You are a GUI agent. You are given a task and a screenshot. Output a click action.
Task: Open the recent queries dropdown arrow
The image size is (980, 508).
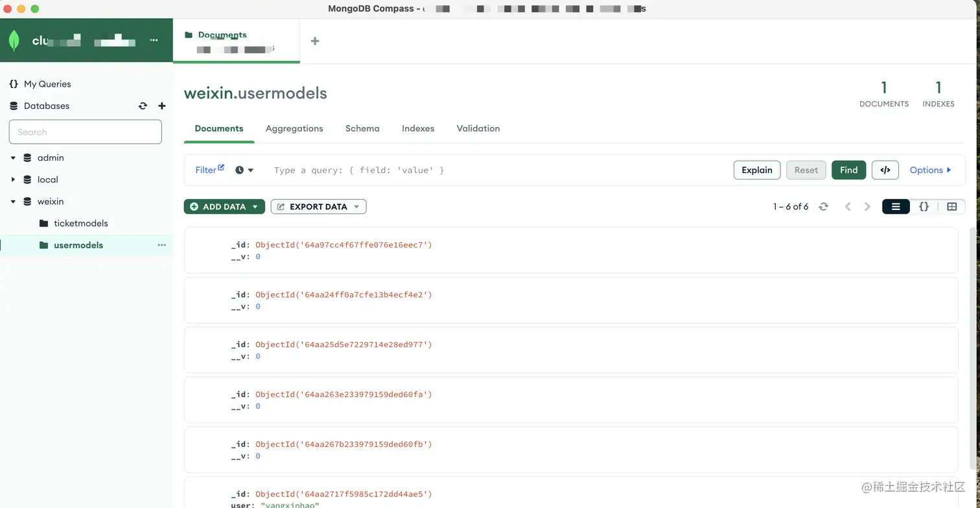[251, 170]
